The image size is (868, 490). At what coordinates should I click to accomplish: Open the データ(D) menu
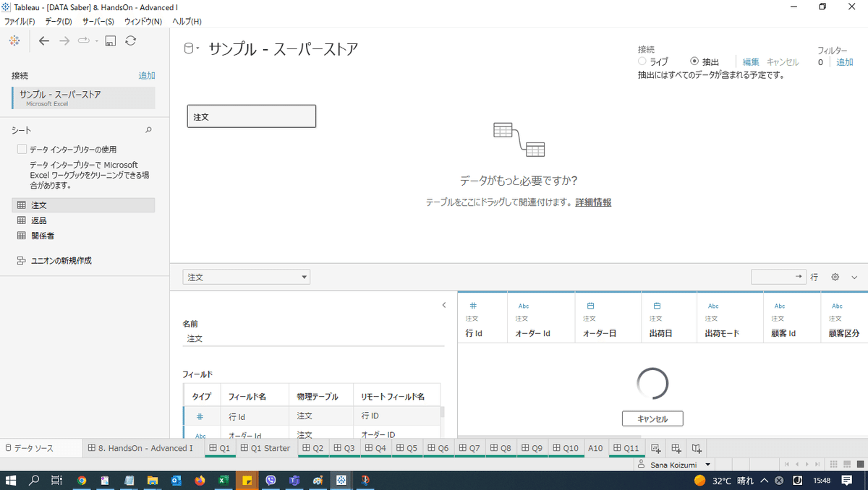tap(59, 22)
